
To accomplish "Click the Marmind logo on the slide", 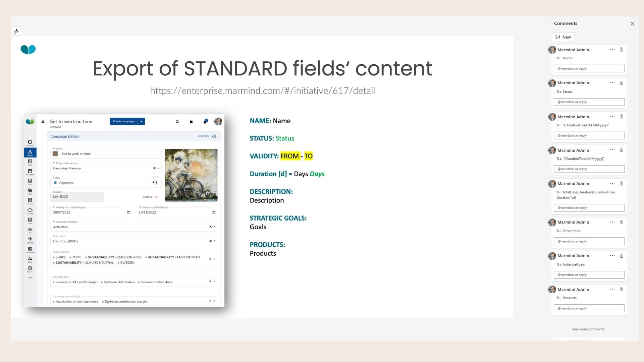I will (28, 50).
